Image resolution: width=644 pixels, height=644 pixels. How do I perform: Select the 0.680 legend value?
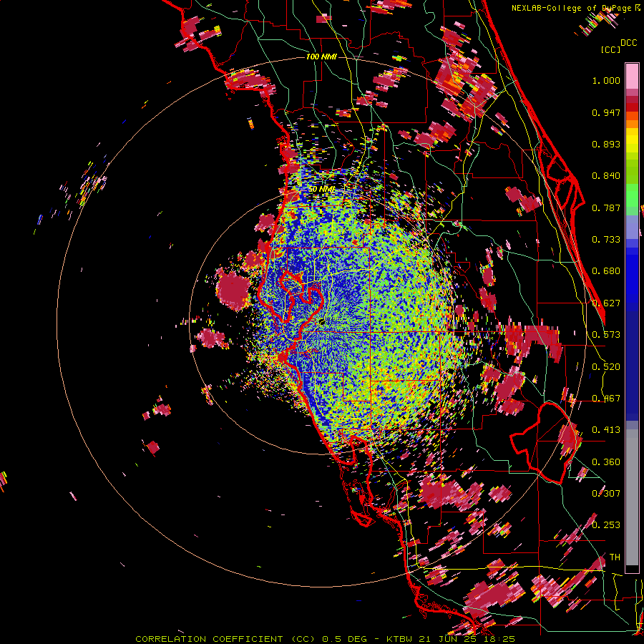click(606, 271)
